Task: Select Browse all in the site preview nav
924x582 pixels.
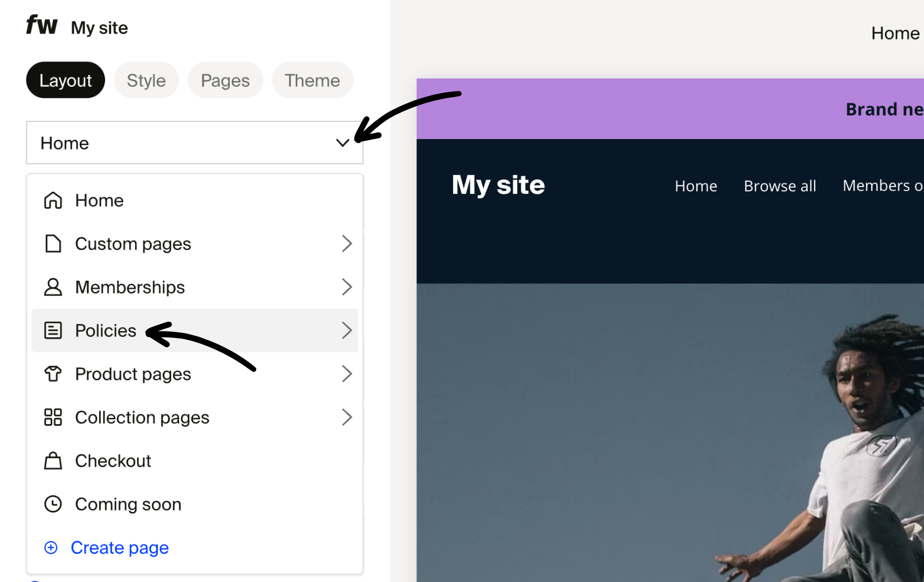Action: 780,185
